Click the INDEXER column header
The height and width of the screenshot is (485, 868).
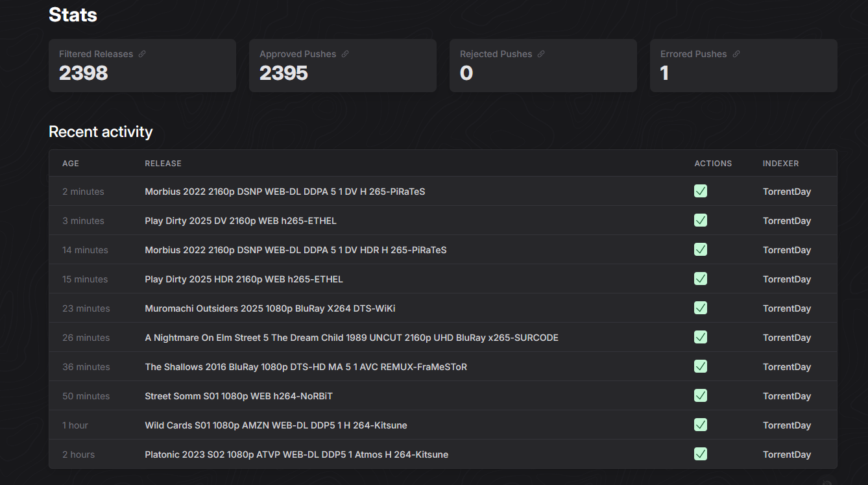(781, 164)
